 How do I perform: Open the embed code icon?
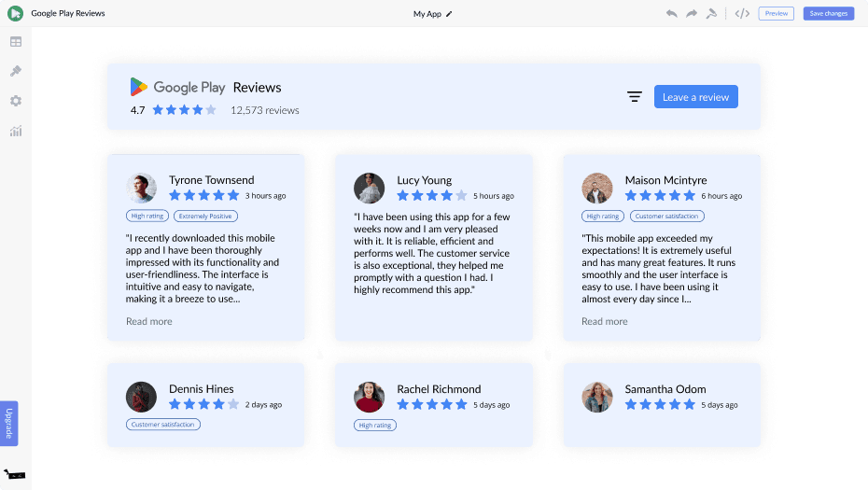[x=742, y=13]
